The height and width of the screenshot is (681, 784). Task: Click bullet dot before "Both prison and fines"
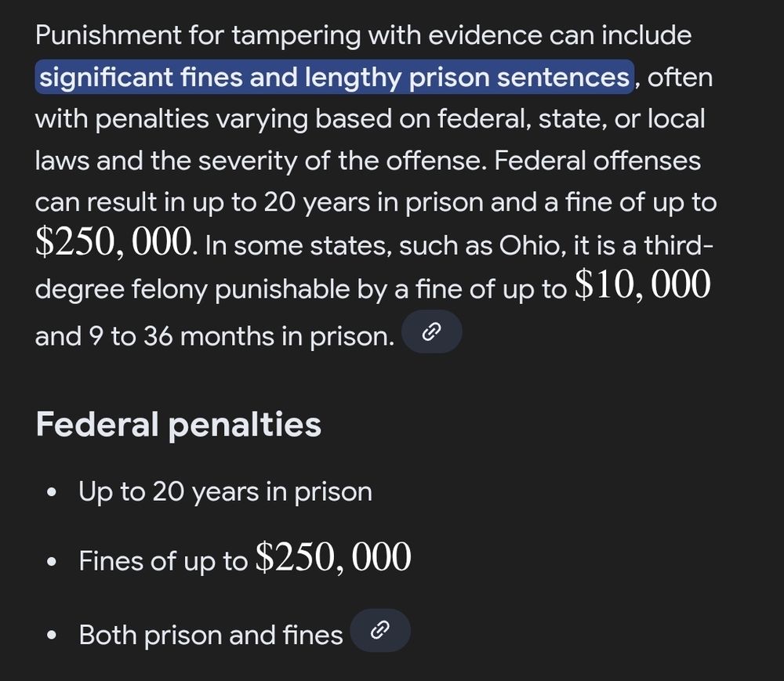point(51,636)
